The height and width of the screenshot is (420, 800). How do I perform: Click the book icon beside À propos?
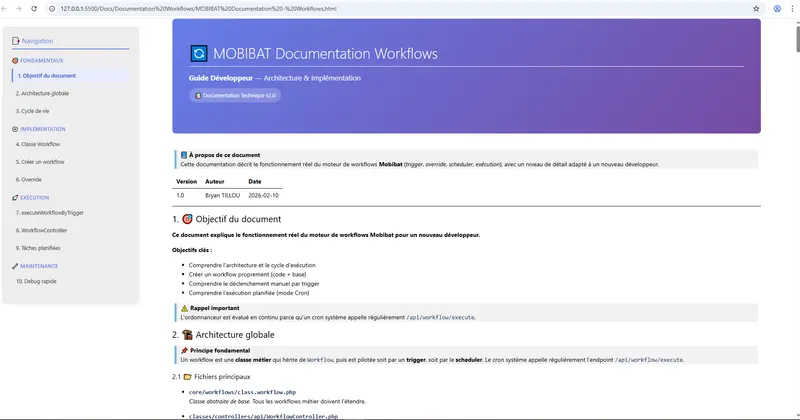(x=184, y=155)
